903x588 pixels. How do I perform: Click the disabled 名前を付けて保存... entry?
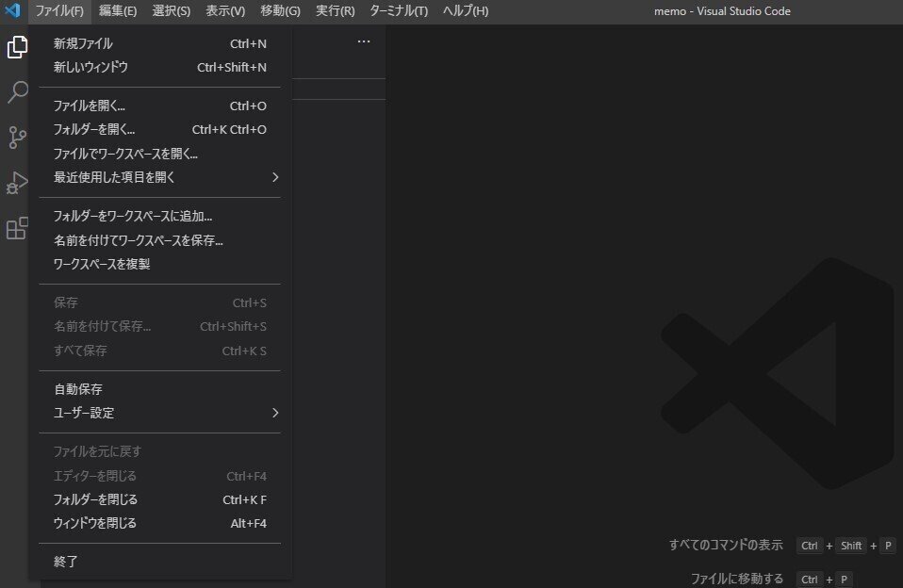click(x=160, y=326)
